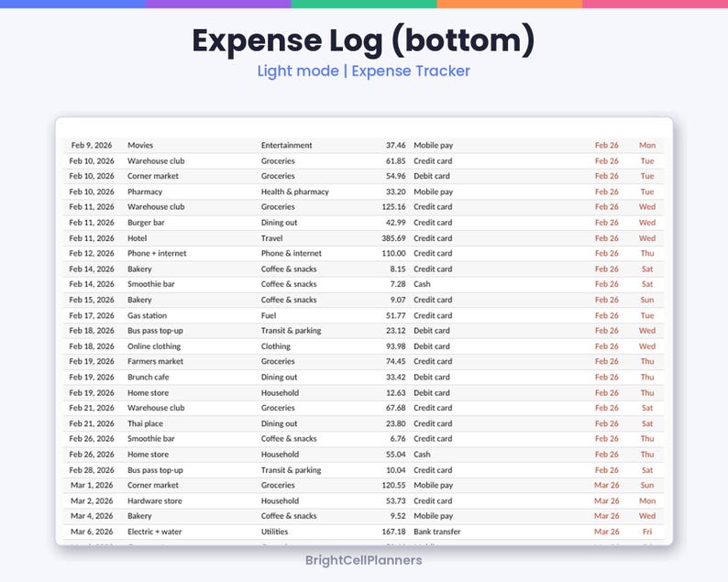The width and height of the screenshot is (728, 582).
Task: Click the Feb 28, 2026 date cell
Action: point(92,469)
